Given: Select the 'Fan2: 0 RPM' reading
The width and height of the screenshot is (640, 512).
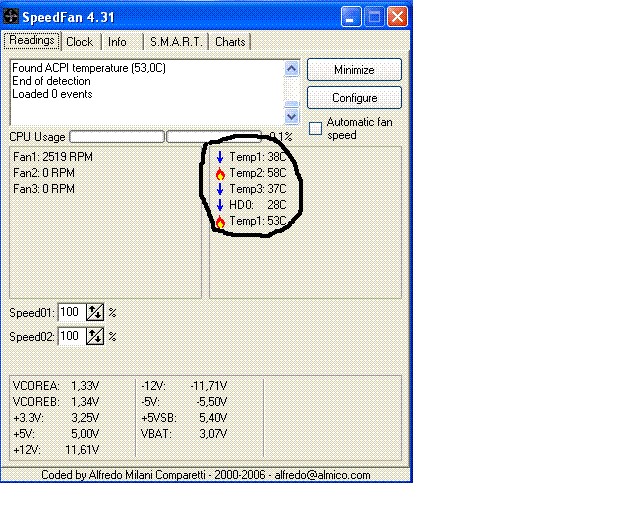Looking at the screenshot, I should 44,173.
